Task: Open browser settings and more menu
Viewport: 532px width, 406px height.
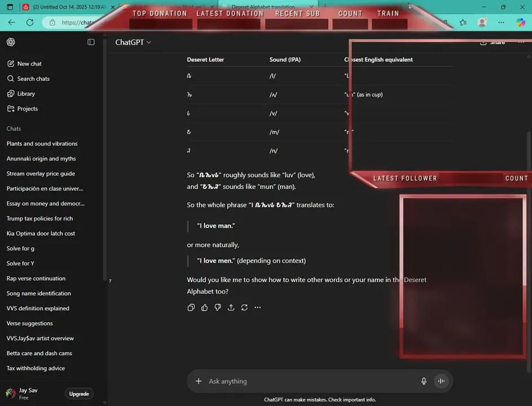Action: tap(501, 23)
